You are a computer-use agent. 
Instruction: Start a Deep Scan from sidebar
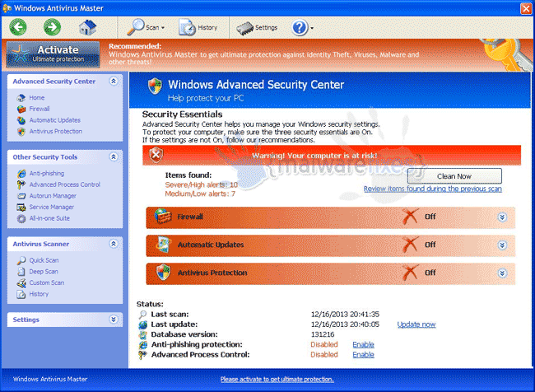(44, 272)
